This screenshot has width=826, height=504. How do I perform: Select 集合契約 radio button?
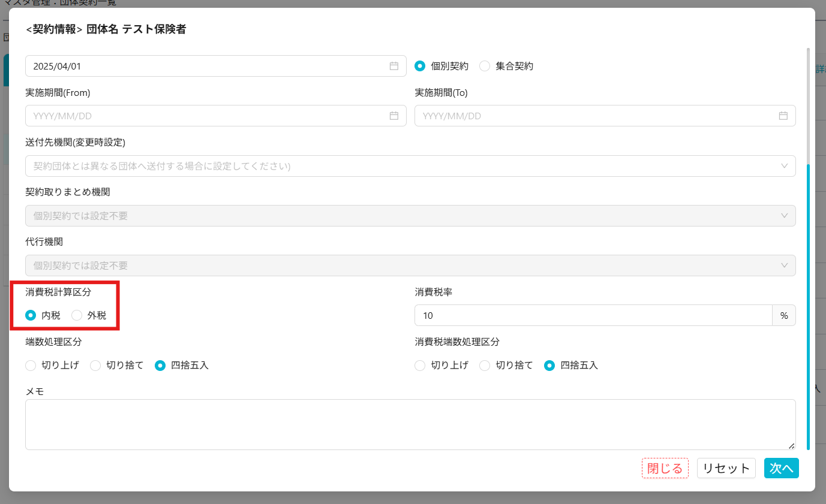point(485,66)
